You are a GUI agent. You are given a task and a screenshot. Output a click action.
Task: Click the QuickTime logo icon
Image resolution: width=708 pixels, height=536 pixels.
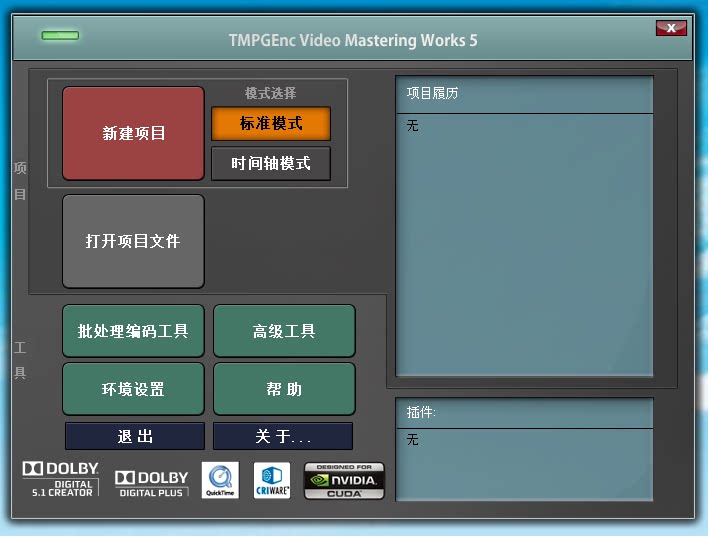point(220,480)
